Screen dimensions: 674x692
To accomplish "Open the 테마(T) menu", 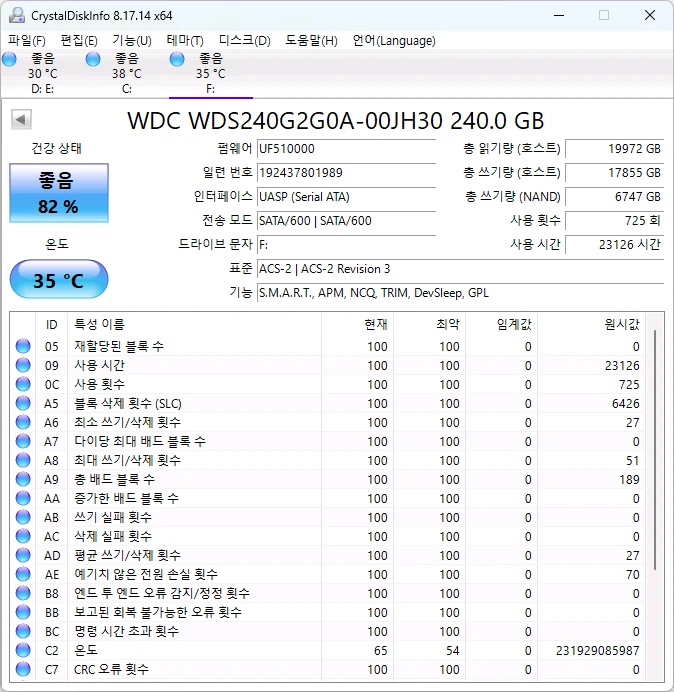I will click(x=185, y=41).
